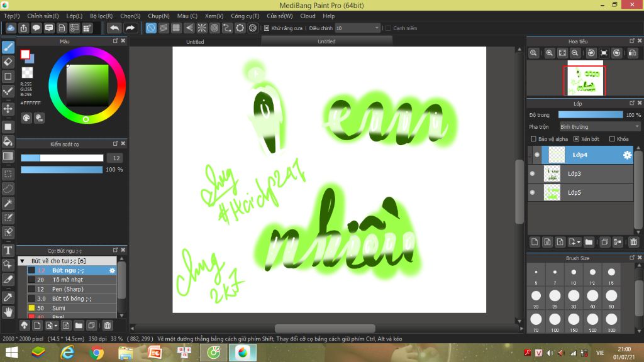
Task: Click the Redo arrow in toolbar
Action: [130, 28]
